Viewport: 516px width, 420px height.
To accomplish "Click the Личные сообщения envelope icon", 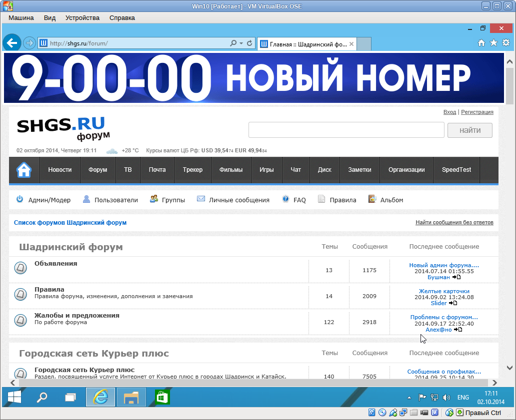I will click(x=200, y=199).
